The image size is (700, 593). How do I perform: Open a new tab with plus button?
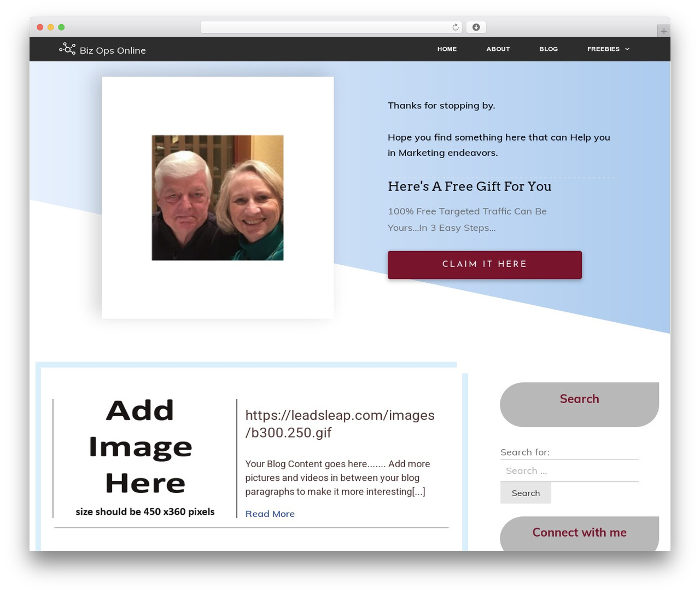663,31
